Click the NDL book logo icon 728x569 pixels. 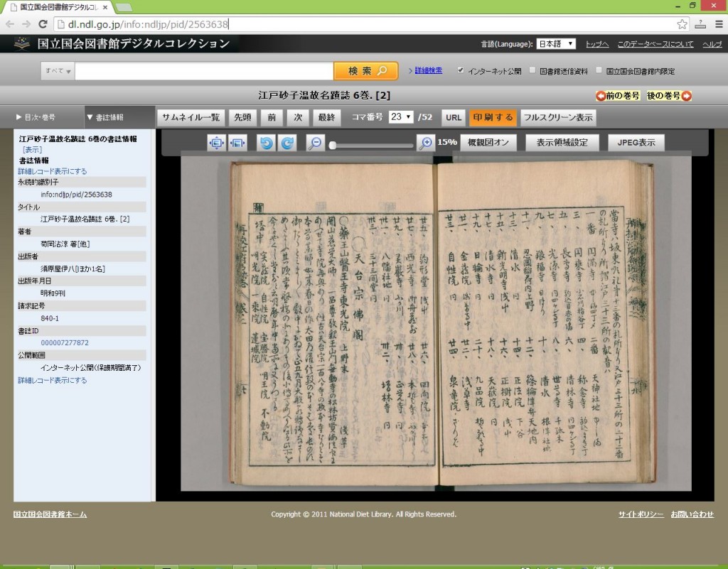pyautogui.click(x=21, y=43)
